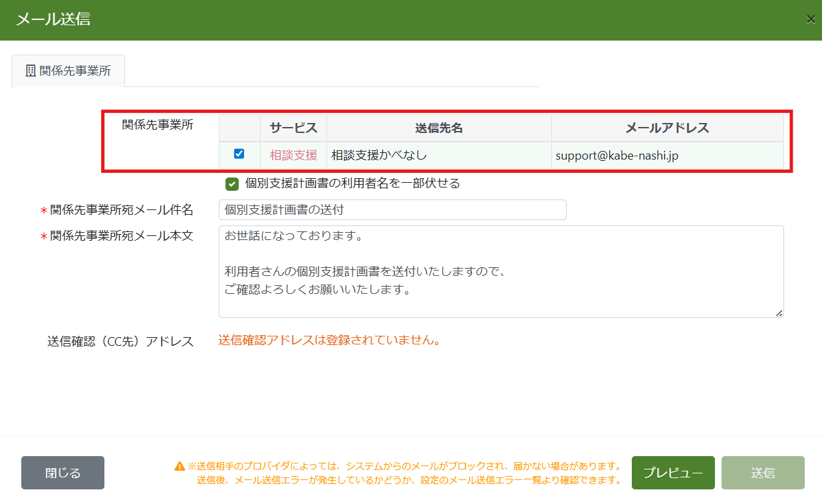The height and width of the screenshot is (504, 822).
Task: Click the building icon on 関係先事業所 tab
Action: (x=31, y=70)
